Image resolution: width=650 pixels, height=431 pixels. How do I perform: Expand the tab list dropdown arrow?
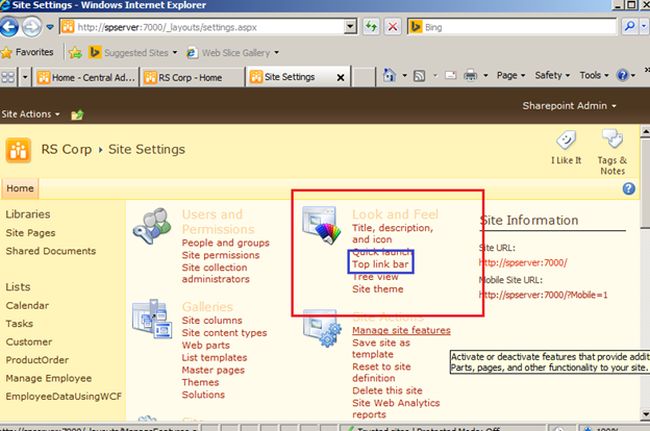coord(25,77)
